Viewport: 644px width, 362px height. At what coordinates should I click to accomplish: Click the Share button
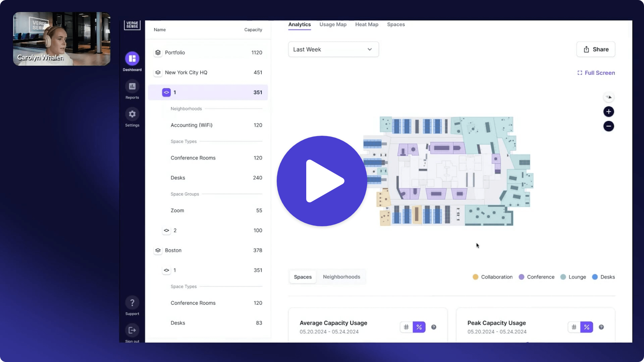point(596,49)
